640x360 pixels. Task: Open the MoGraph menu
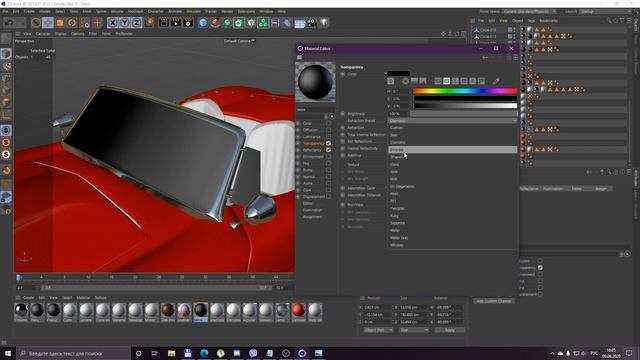(x=135, y=11)
